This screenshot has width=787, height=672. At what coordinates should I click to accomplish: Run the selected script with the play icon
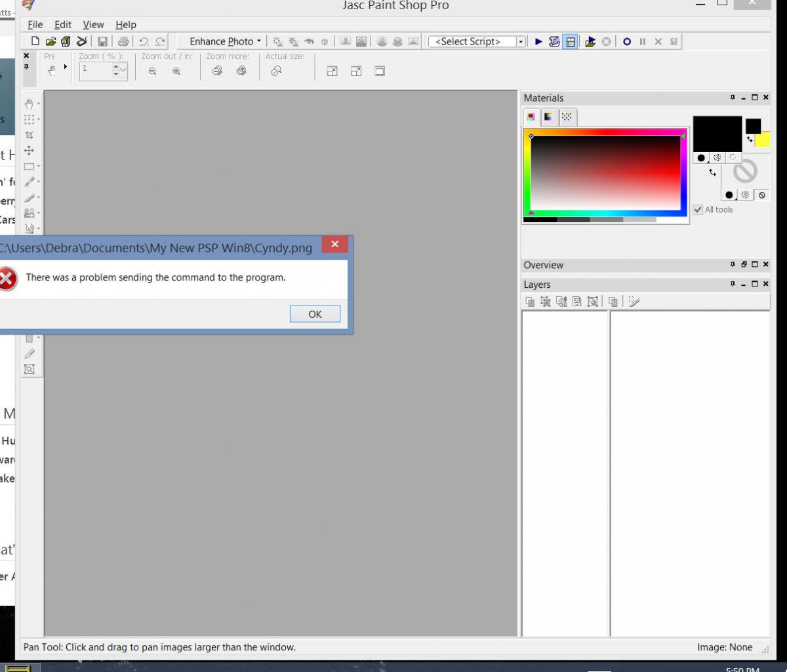coord(538,41)
